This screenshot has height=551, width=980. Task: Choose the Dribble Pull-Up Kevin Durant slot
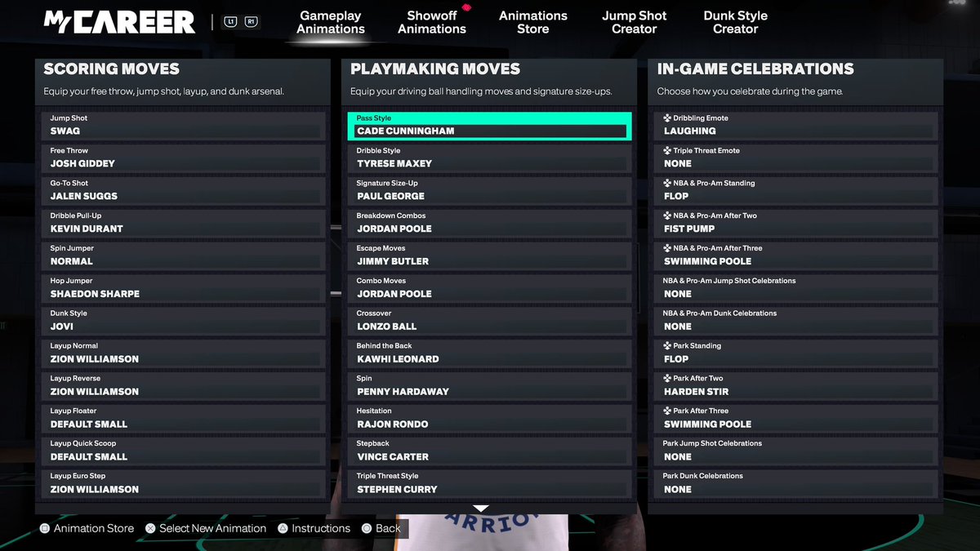183,224
